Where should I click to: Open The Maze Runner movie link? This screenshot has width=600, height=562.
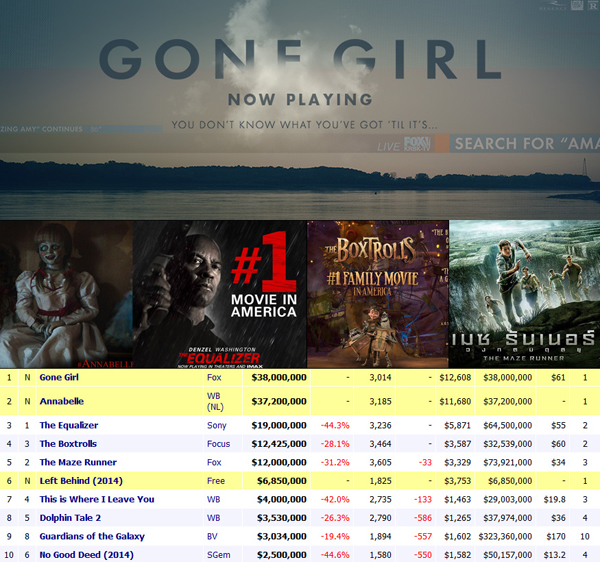78,462
